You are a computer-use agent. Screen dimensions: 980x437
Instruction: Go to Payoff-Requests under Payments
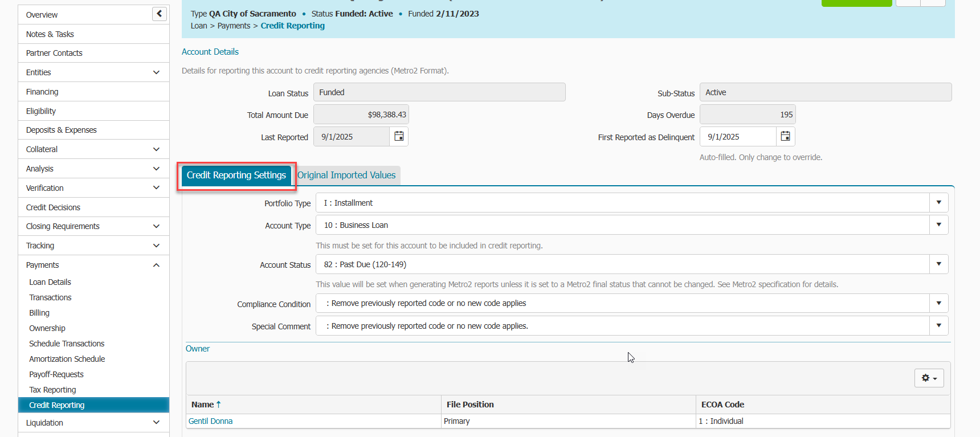(x=56, y=374)
